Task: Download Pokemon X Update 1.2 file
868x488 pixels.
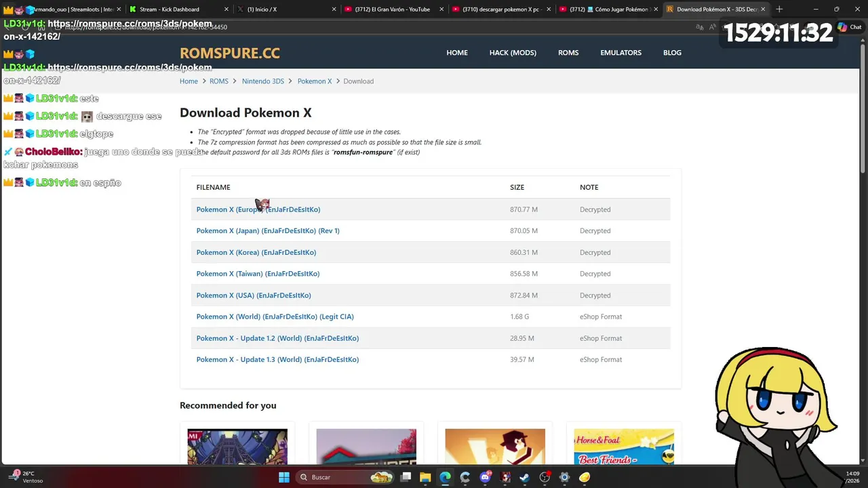Action: [277, 338]
